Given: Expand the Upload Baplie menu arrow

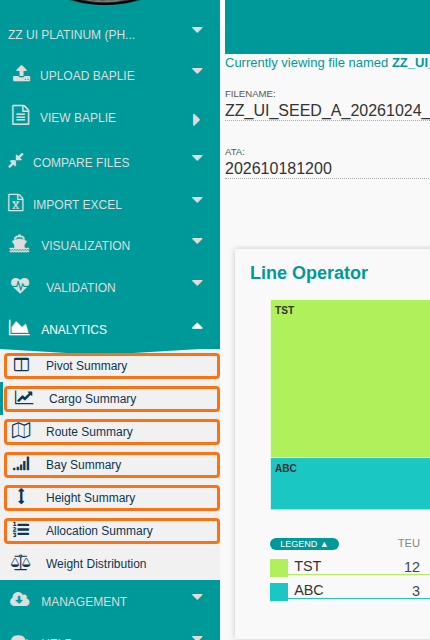Looking at the screenshot, I should pyautogui.click(x=197, y=71).
